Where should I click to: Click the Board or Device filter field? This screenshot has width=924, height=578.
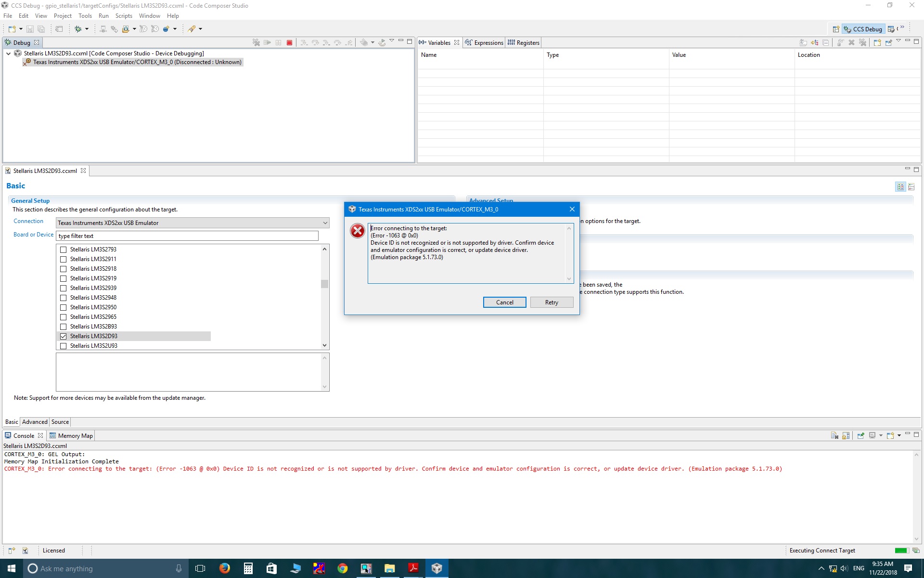click(x=187, y=236)
